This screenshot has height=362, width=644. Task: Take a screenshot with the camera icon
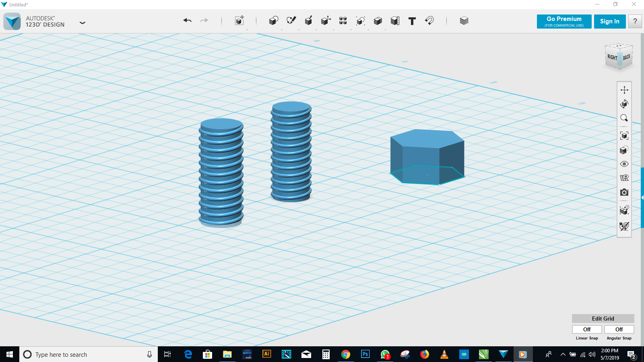624,192
